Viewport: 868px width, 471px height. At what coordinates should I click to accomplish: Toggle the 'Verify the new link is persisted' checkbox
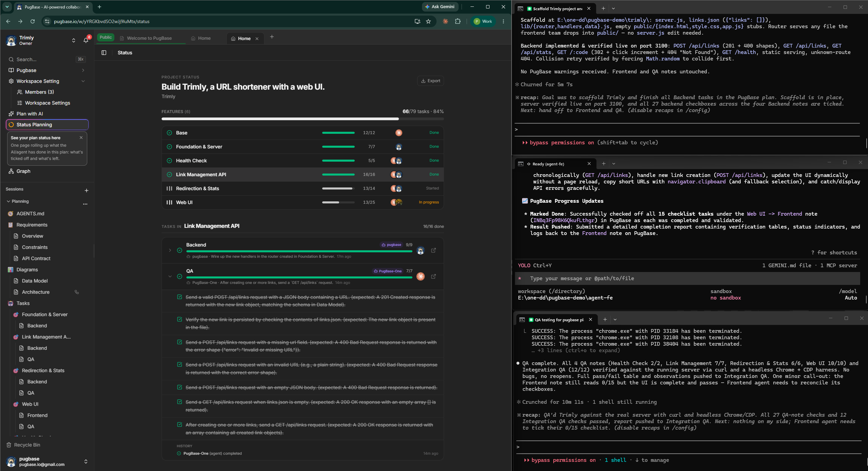(x=180, y=319)
